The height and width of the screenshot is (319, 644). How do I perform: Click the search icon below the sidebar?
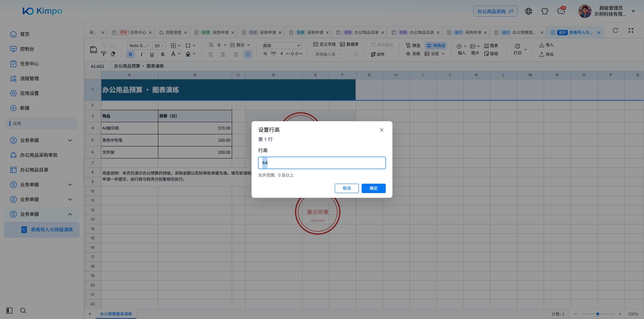23,311
